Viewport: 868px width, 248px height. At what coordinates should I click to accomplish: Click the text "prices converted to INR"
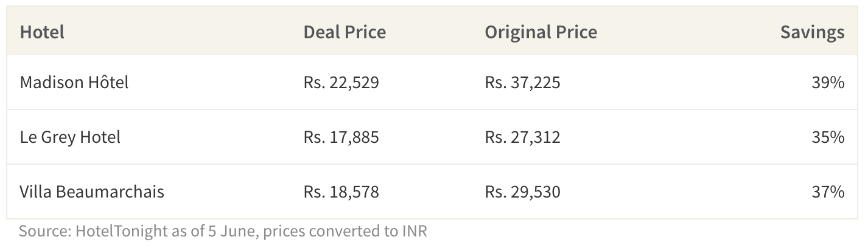pos(345,232)
